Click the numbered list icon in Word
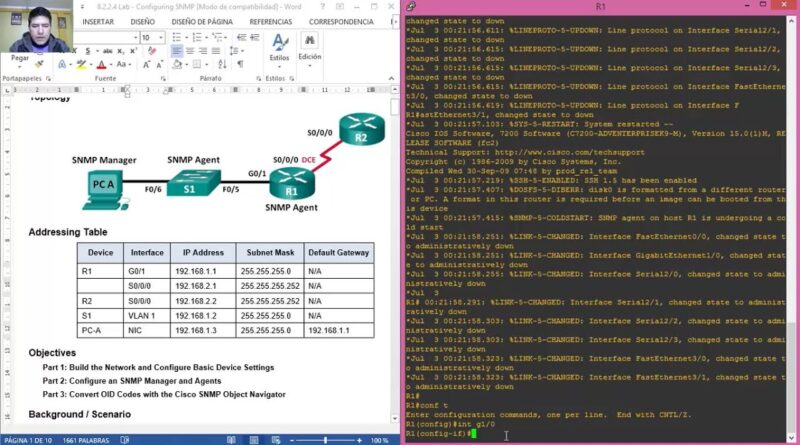800x445 pixels. [197, 37]
